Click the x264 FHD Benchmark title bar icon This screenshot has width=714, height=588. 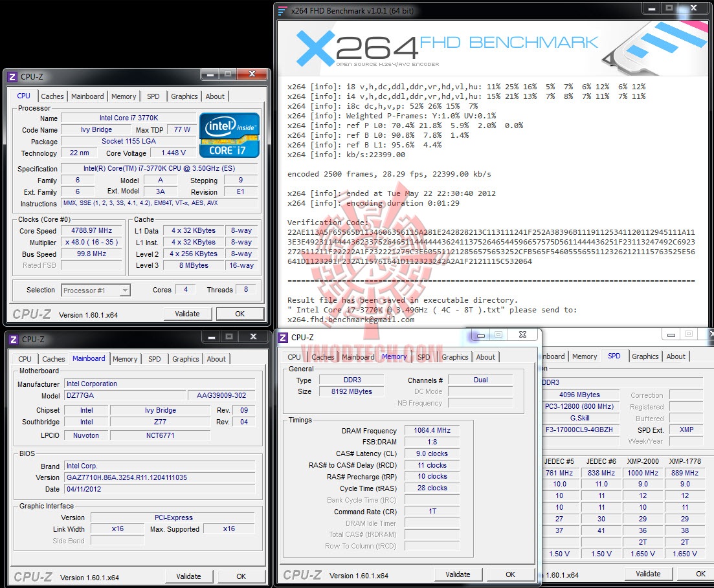pyautogui.click(x=282, y=10)
